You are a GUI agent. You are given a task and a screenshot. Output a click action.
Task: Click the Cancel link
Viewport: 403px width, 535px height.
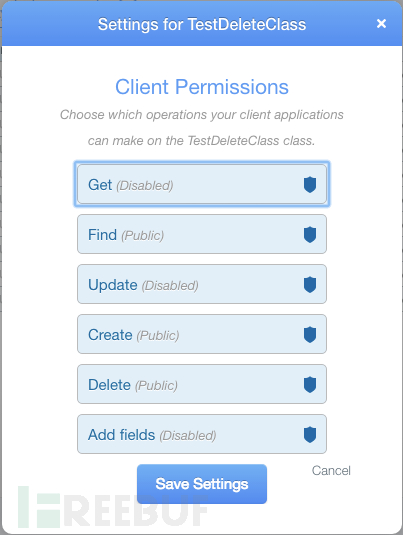(x=331, y=471)
